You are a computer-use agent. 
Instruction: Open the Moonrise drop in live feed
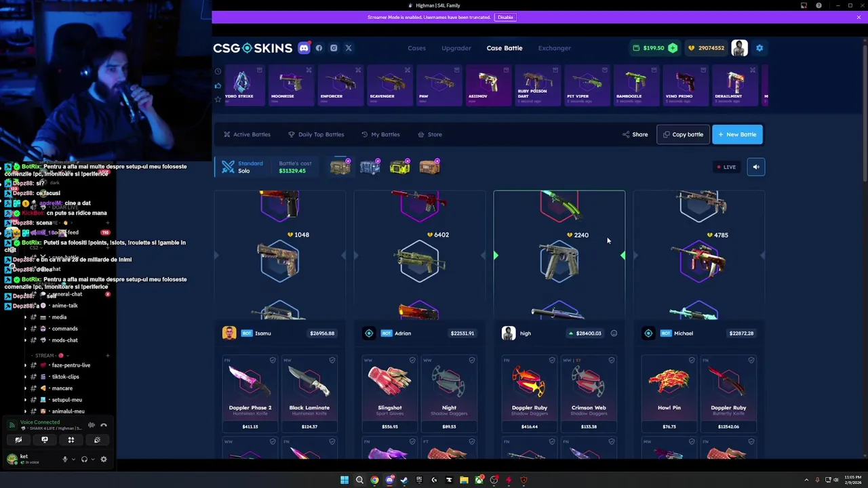pos(290,85)
